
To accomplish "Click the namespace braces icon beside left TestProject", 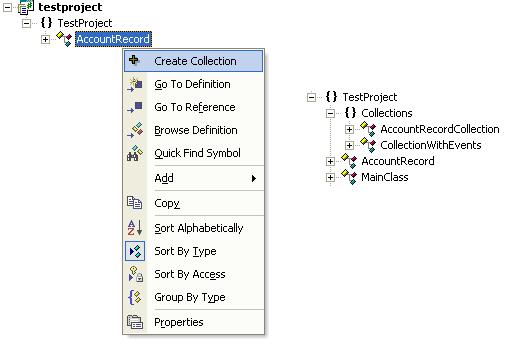I will click(46, 23).
